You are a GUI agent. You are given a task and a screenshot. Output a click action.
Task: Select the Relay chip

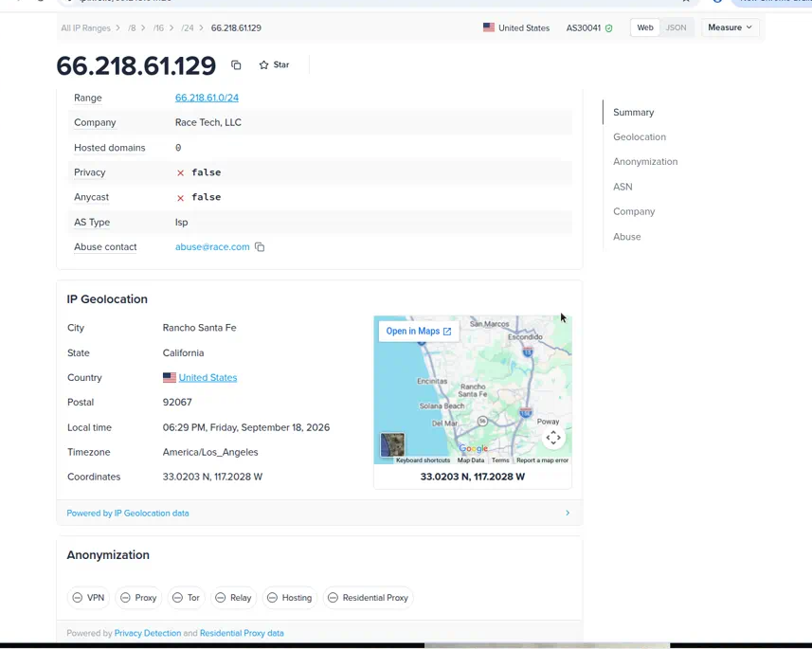click(233, 598)
